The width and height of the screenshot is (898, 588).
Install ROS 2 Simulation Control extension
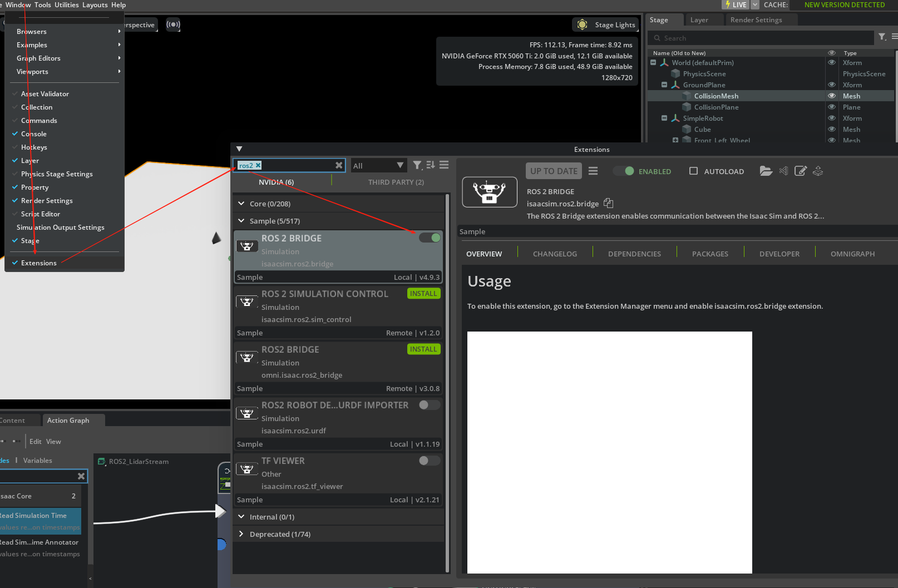pyautogui.click(x=424, y=294)
